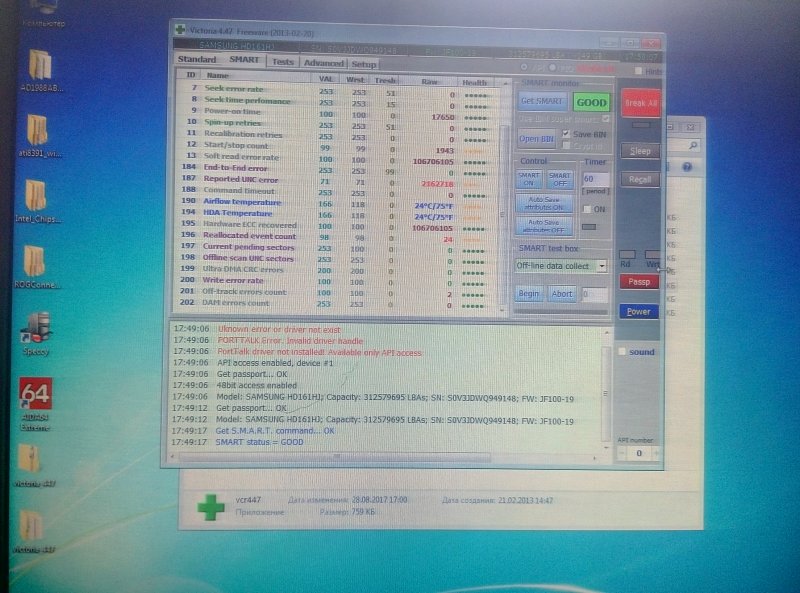Click the green cross vcr447 file icon
The image size is (800, 593).
[x=210, y=506]
